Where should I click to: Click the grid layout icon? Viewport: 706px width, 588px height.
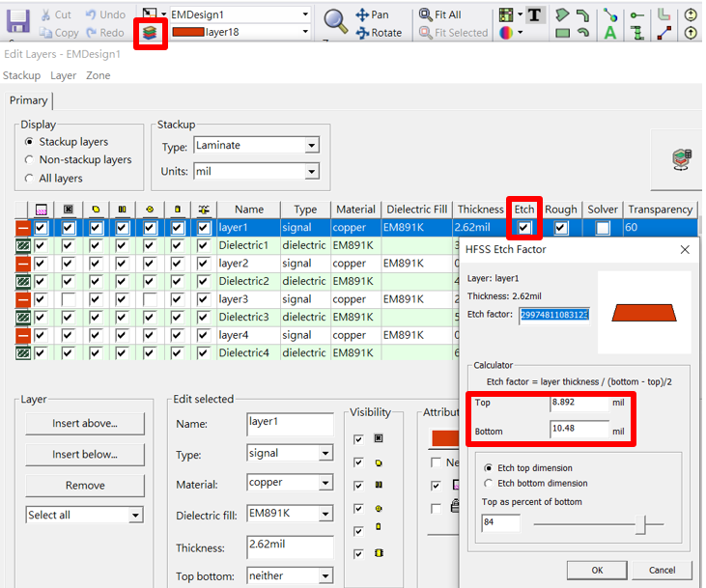point(506,14)
